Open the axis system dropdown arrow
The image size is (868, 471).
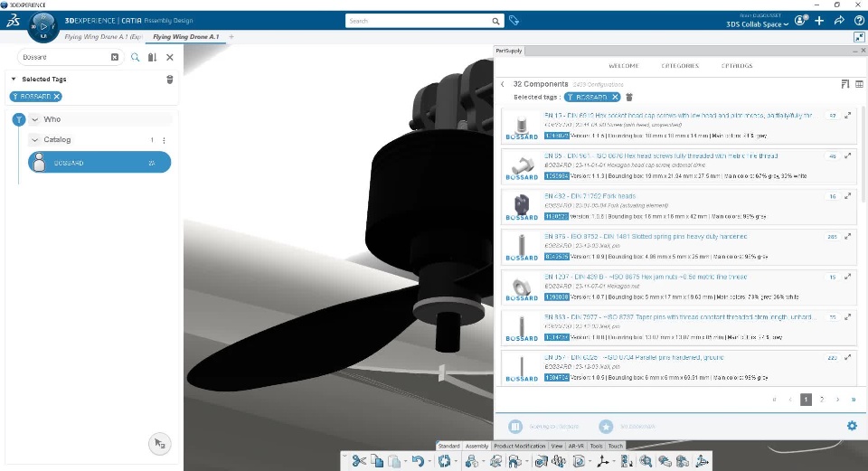click(x=614, y=461)
